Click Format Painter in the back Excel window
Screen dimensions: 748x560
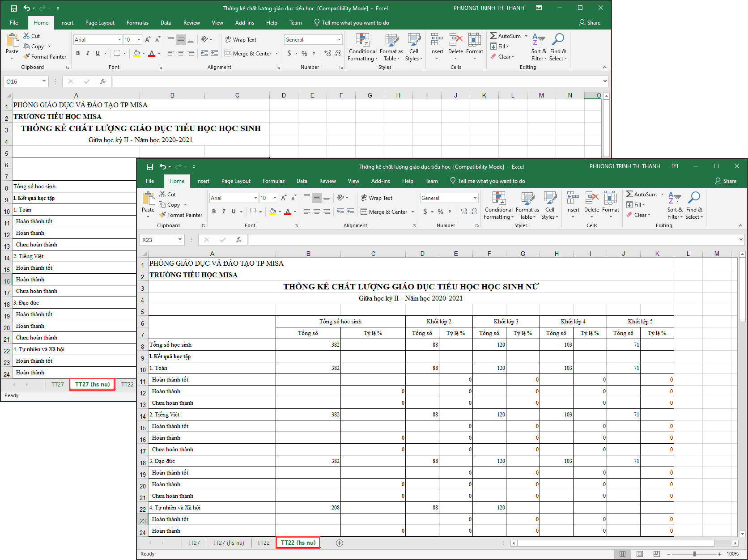(x=45, y=57)
